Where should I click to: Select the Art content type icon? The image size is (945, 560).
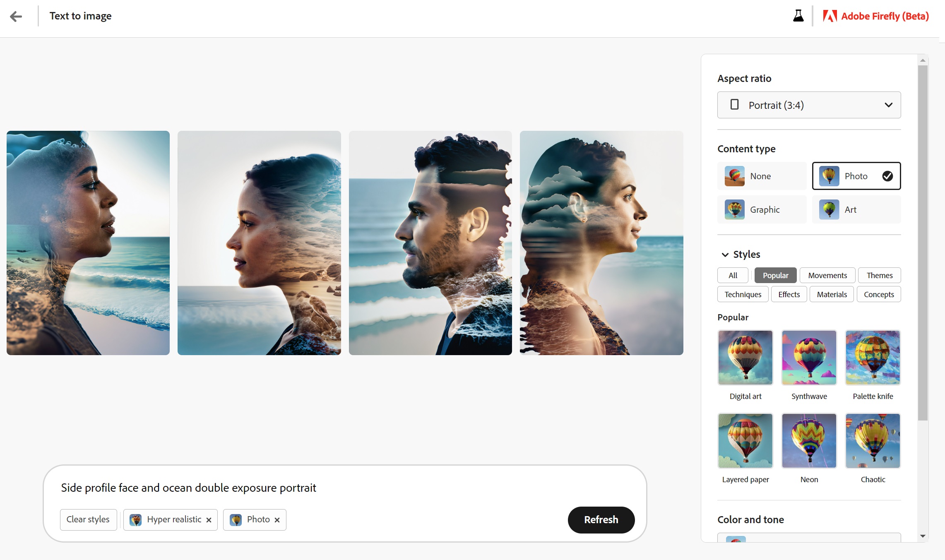(x=829, y=209)
